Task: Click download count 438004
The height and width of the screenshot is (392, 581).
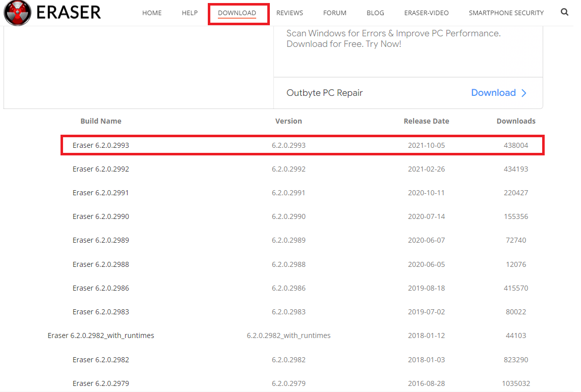Action: [x=516, y=145]
